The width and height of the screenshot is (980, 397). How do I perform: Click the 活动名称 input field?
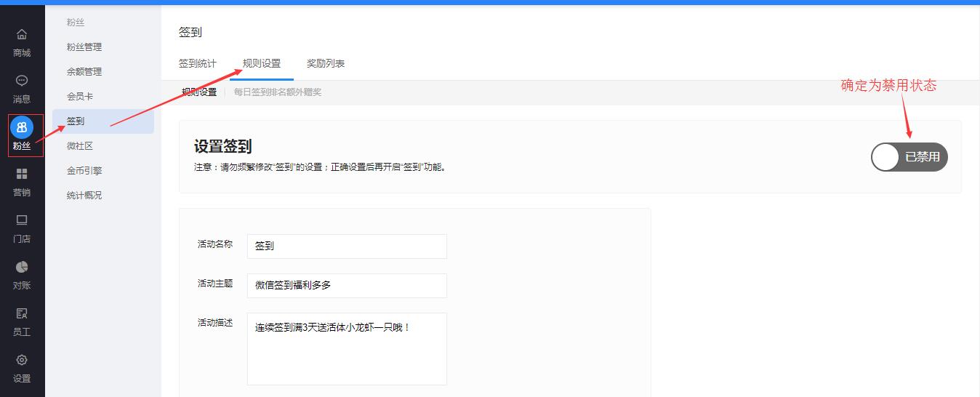click(x=347, y=246)
